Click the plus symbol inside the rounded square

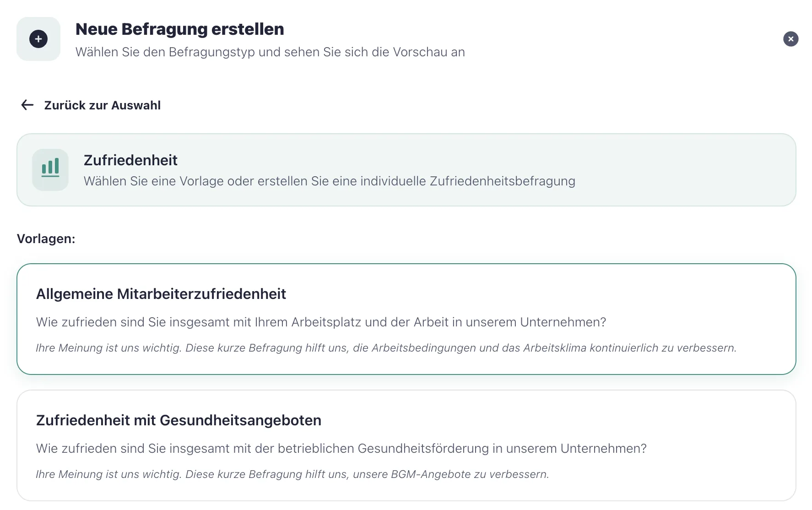tap(38, 39)
